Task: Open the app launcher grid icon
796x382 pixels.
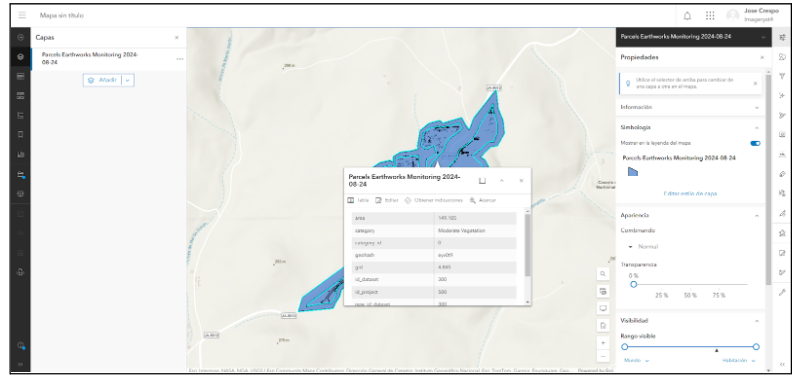Action: 710,16
